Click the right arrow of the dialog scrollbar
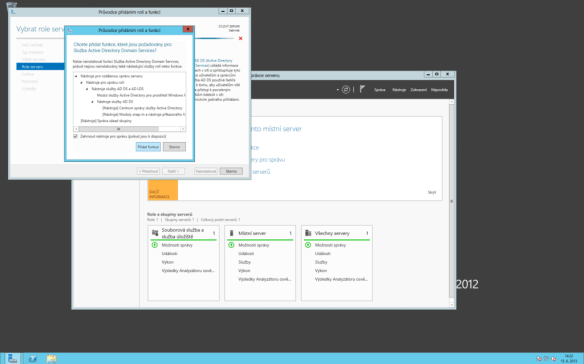584x364 pixels. tap(183, 129)
